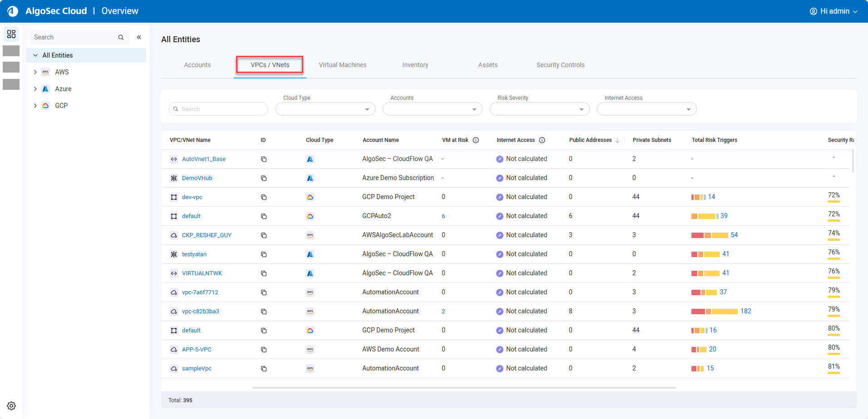868x419 pixels.
Task: Copy ID of AutoVnet1_Base row
Action: click(264, 159)
